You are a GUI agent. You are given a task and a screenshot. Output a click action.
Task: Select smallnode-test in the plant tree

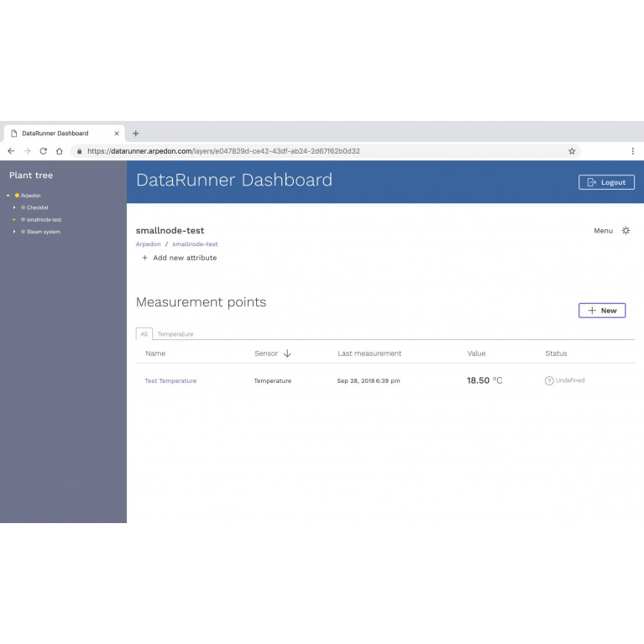click(x=44, y=220)
